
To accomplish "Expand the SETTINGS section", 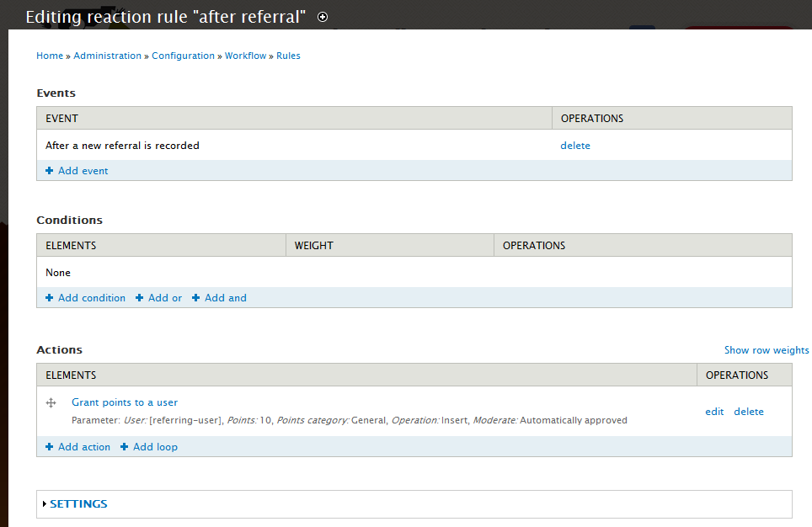I will [78, 503].
